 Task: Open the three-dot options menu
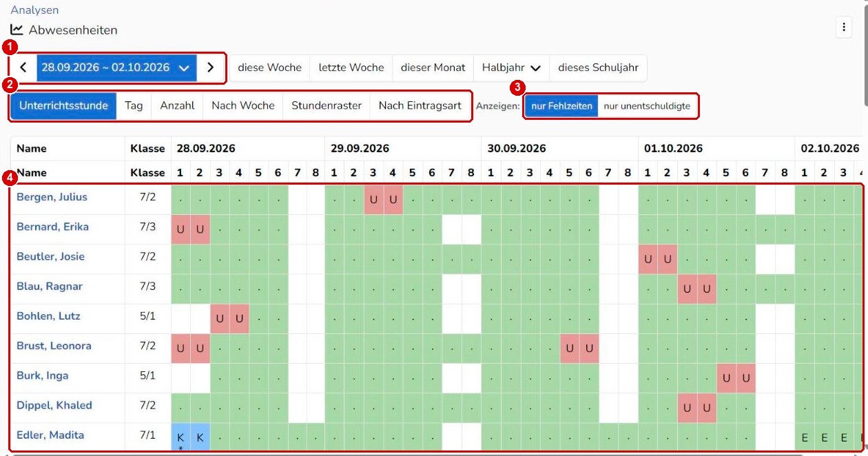844,28
